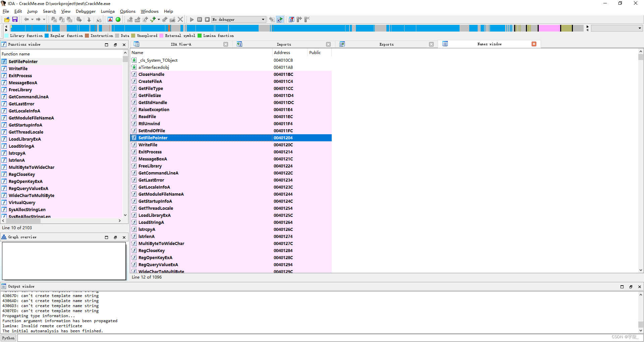The height and width of the screenshot is (342, 644).
Task: Click the olive Unexplored segment in navigation band
Action: point(566,28)
